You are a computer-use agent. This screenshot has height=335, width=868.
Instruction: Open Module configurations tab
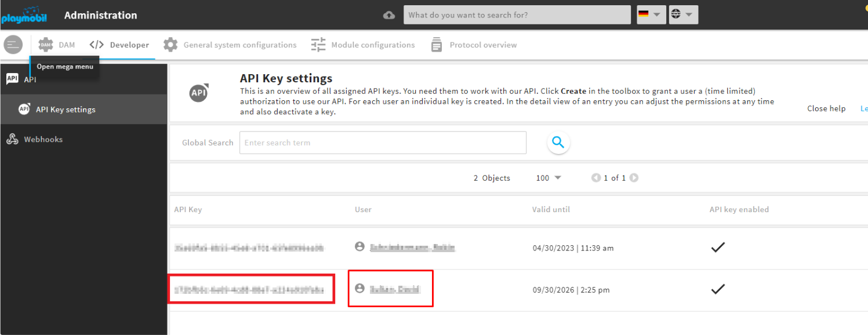363,45
